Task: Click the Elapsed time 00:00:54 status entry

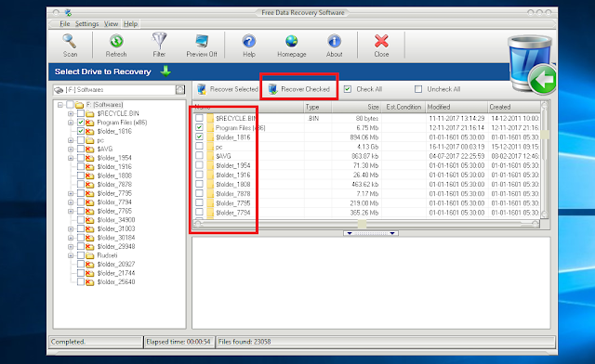Action: click(x=178, y=342)
